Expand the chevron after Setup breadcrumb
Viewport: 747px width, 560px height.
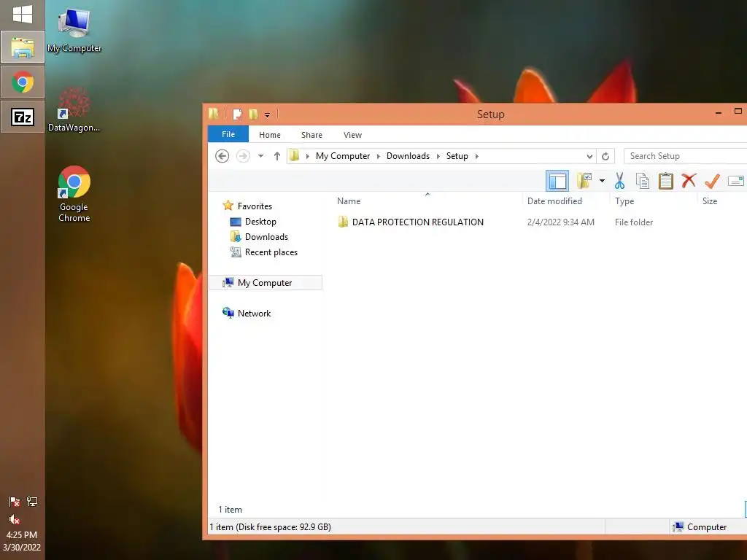476,156
